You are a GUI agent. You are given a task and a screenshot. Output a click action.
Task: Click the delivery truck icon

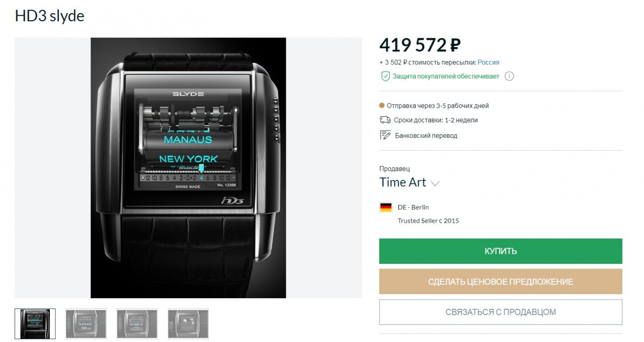[385, 120]
